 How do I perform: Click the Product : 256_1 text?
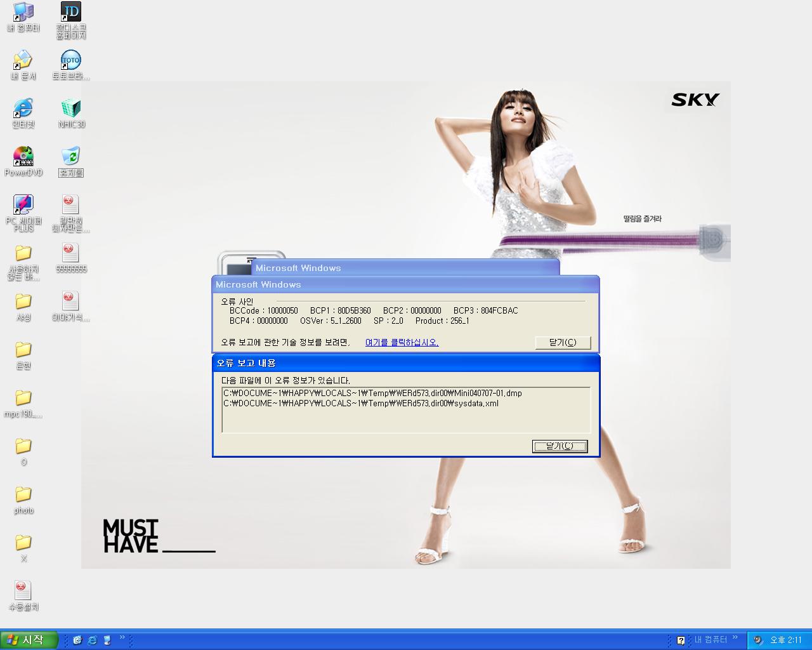(442, 321)
